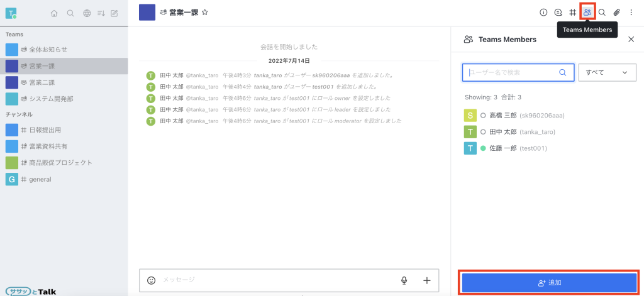Open the 営業二課 team
This screenshot has height=296, width=644.
tap(64, 82)
